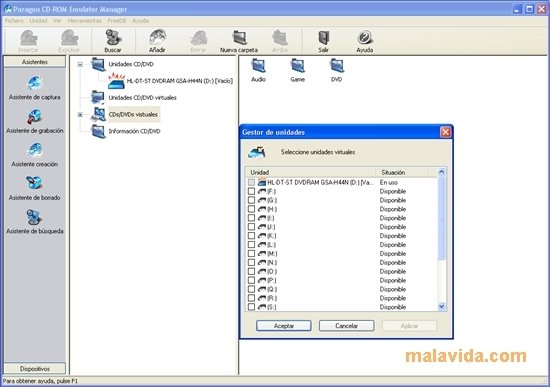Open the Ver menu
Viewport: 550px width, 387px height.
click(x=57, y=21)
